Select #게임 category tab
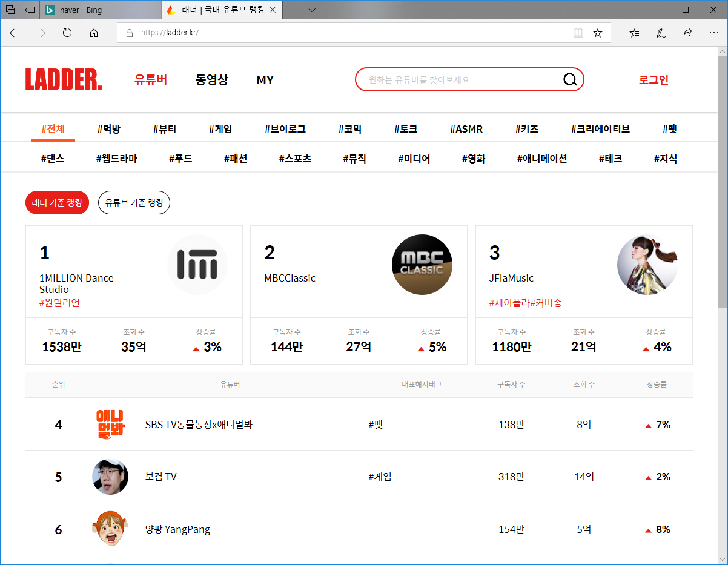Screen dimensions: 728x565 click(220, 129)
